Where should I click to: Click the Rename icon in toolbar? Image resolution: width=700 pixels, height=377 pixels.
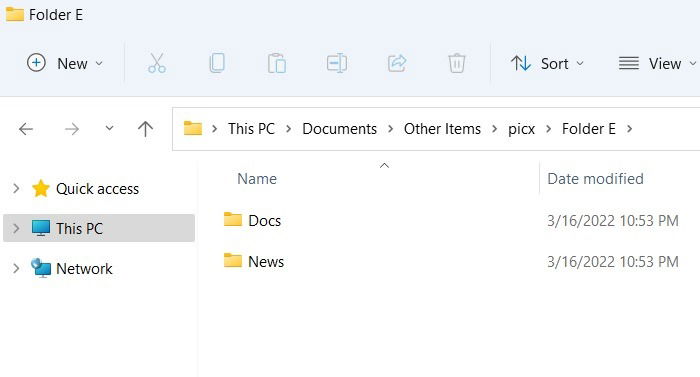337,63
